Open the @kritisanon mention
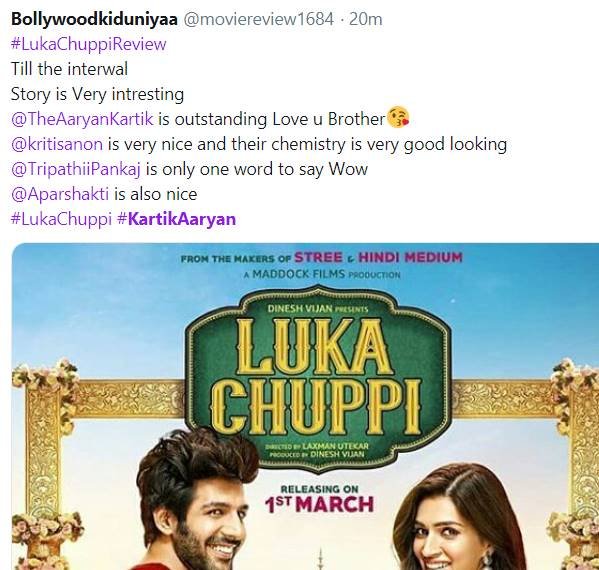 tap(57, 144)
